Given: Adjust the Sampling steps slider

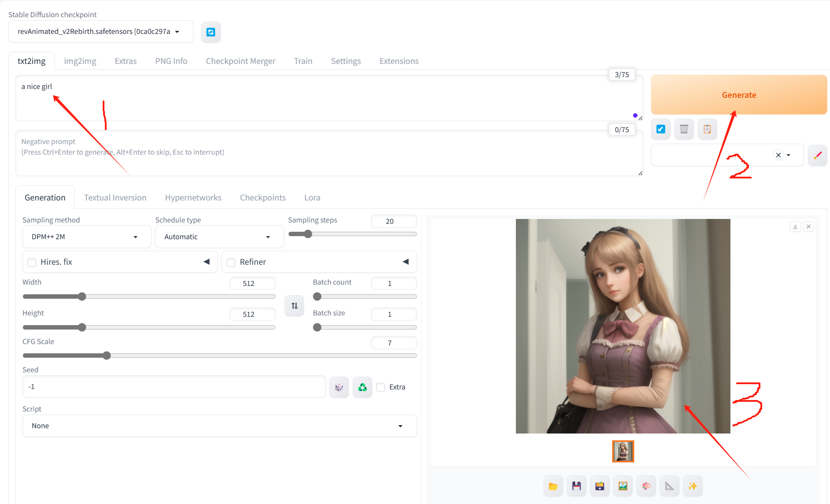Looking at the screenshot, I should [352, 234].
